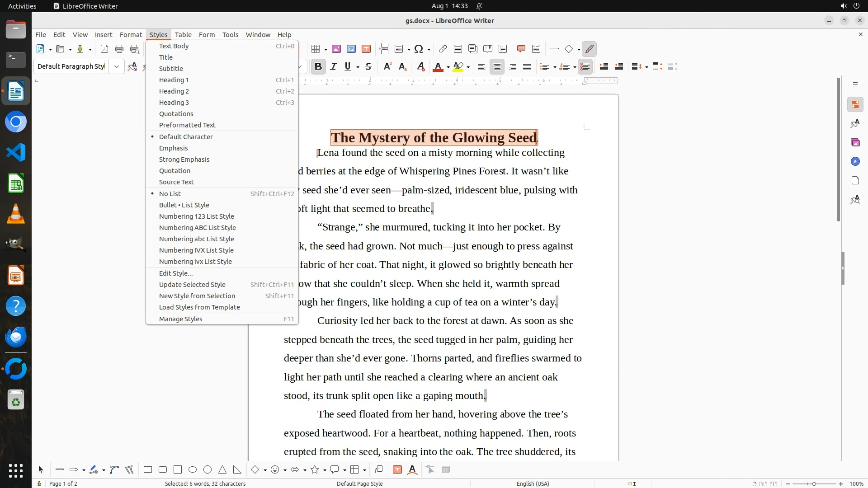Choose Heading 2 from the Styles menu
This screenshot has width=868, height=488.
pos(174,91)
